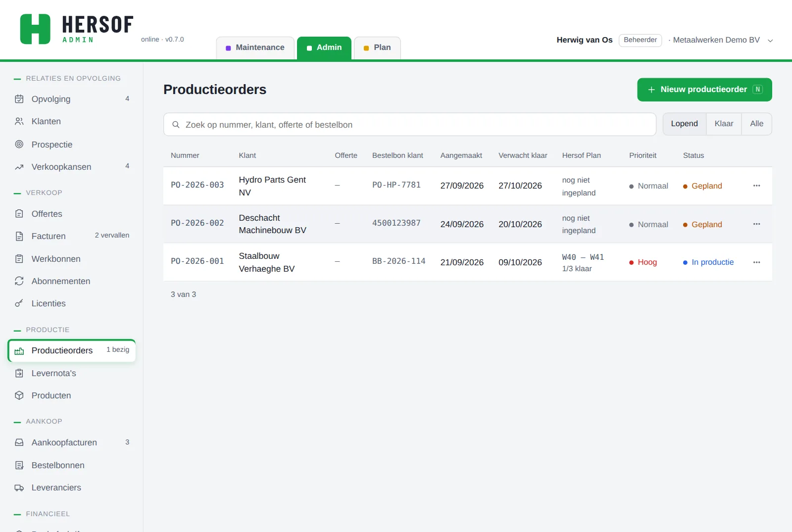The width and height of the screenshot is (792, 532).
Task: Click the In productie status
Action: pyautogui.click(x=708, y=262)
